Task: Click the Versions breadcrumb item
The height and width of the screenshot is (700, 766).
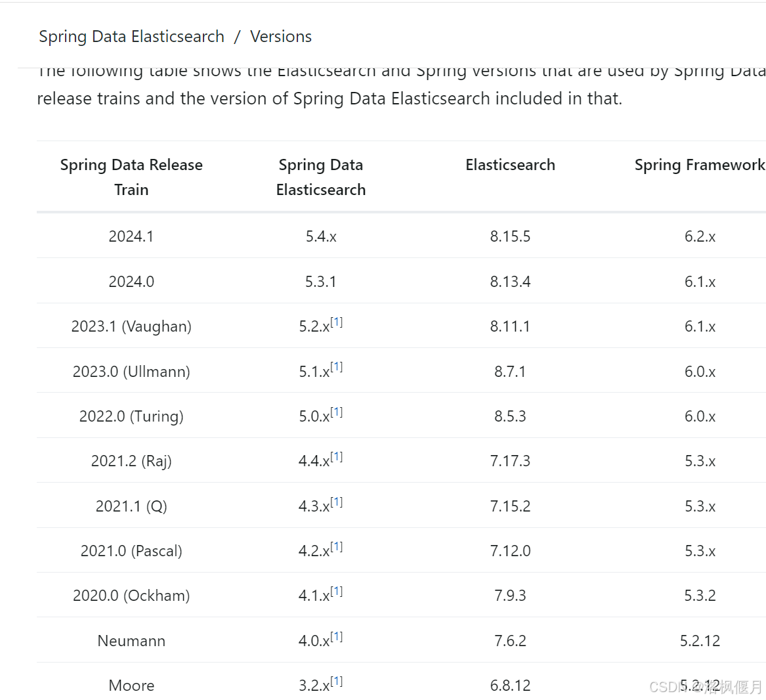Action: [281, 37]
